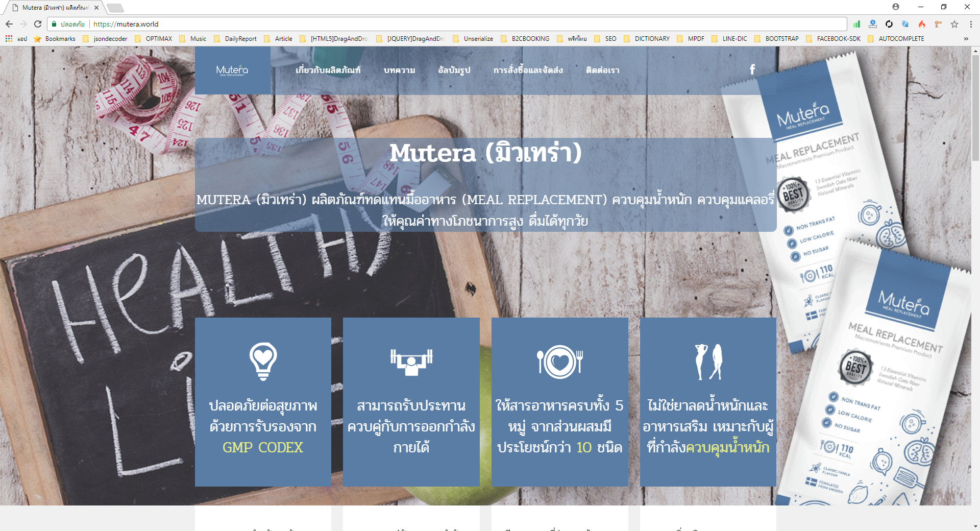Open the DICTIONARY bookmark folder

(x=646, y=38)
